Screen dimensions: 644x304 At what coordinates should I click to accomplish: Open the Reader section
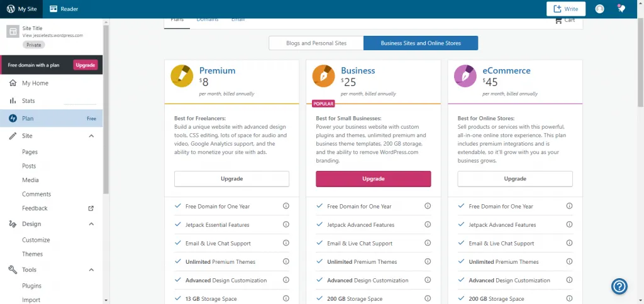(64, 9)
